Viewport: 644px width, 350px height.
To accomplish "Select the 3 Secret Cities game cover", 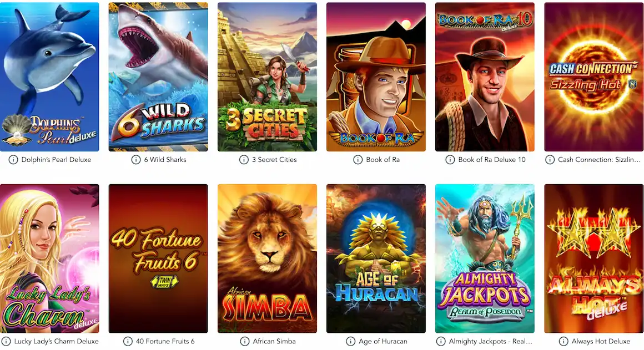I will 267,77.
